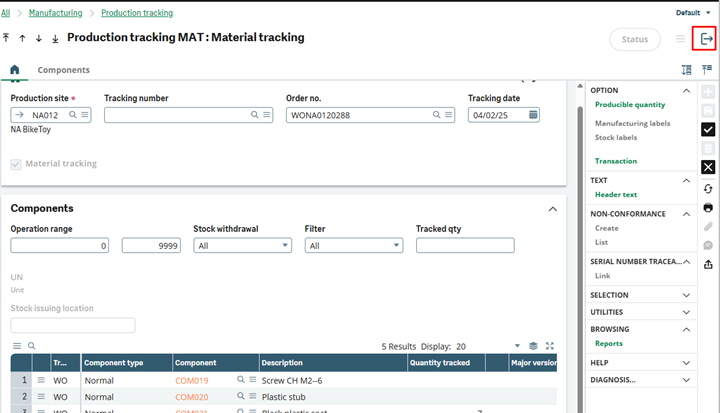The image size is (720, 413).
Task: Click the refresh icon in right toolbar
Action: (x=708, y=189)
